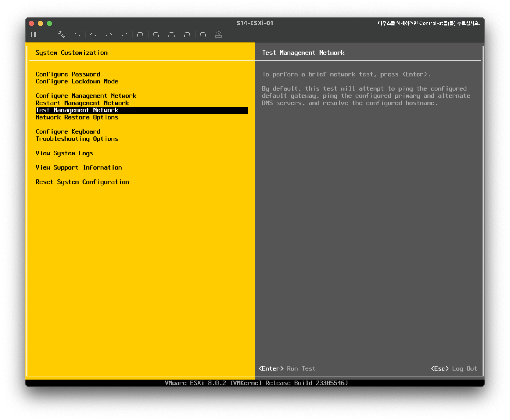Image resolution: width=510 pixels, height=420 pixels.
Task: Click the fourth network adapter icon
Action: (125, 35)
